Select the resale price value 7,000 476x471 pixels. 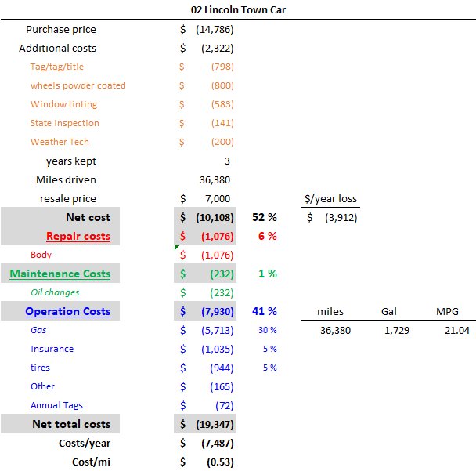click(218, 198)
